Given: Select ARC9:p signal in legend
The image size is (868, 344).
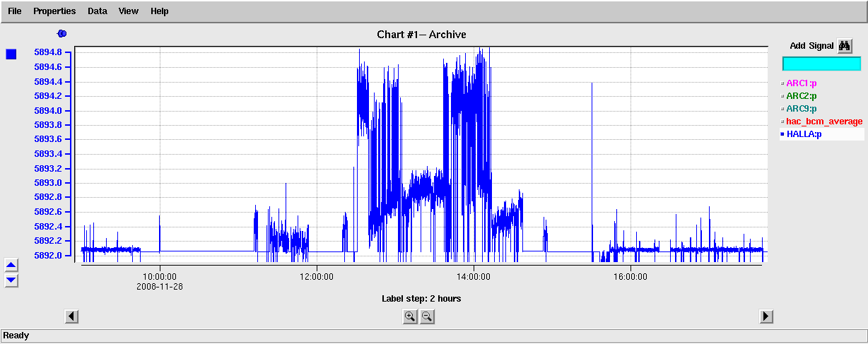Looking at the screenshot, I should (802, 109).
